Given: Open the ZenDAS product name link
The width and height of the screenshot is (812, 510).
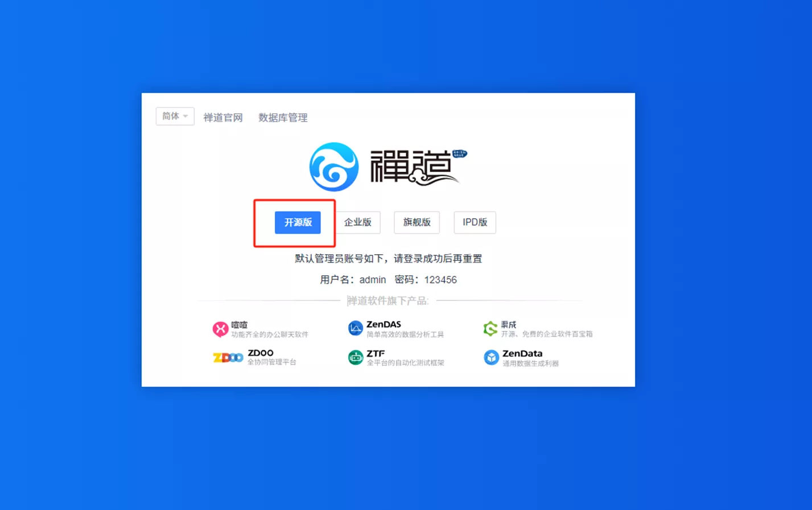Looking at the screenshot, I should pyautogui.click(x=384, y=324).
